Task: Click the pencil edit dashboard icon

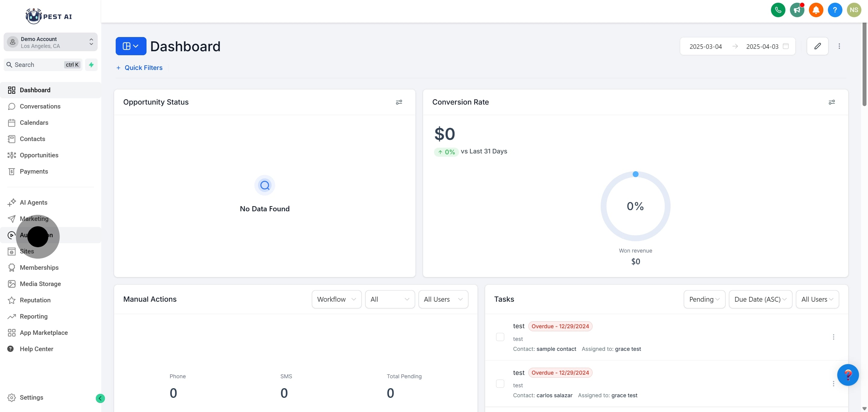Action: (817, 46)
